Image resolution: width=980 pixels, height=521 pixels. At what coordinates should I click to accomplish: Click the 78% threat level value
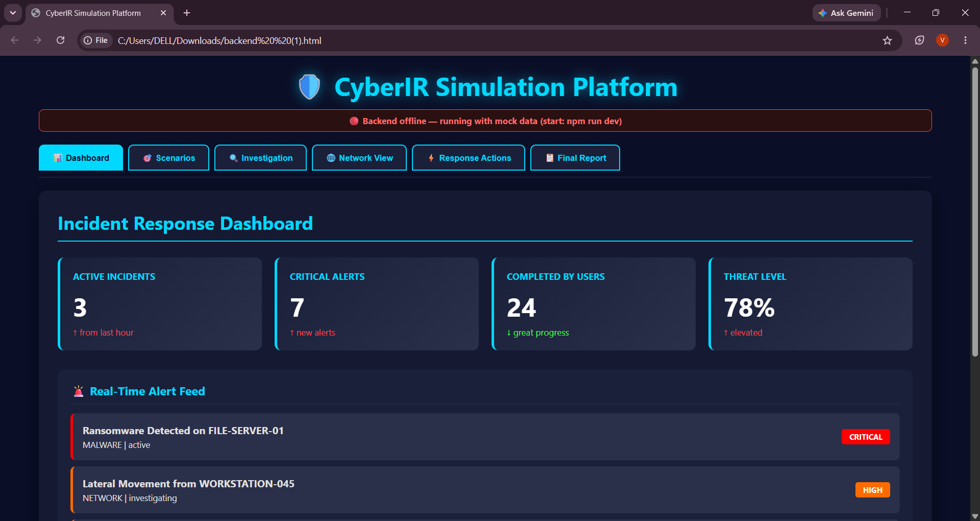749,307
